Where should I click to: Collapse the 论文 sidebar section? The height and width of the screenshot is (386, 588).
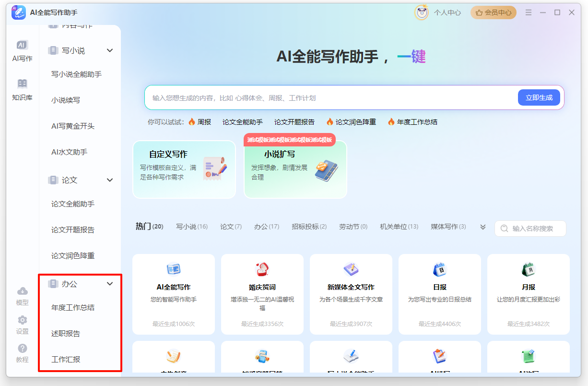click(110, 180)
